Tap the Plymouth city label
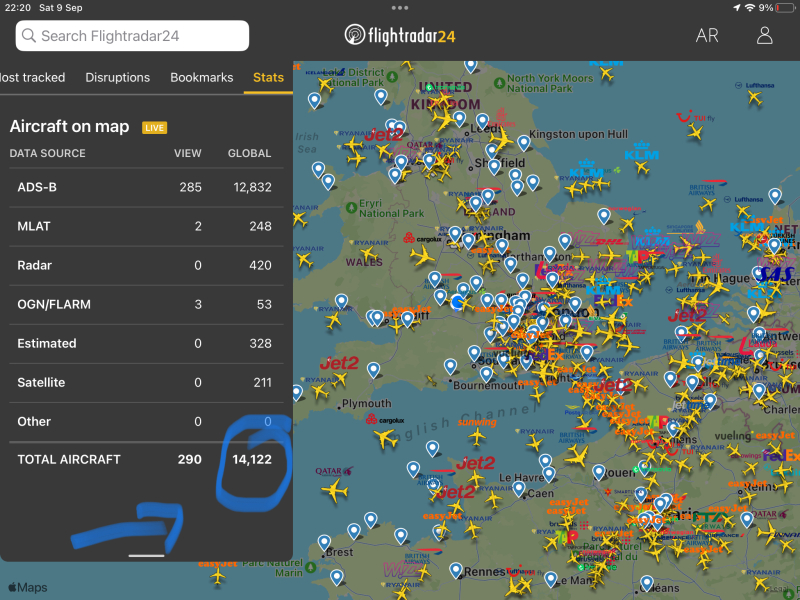 (366, 404)
